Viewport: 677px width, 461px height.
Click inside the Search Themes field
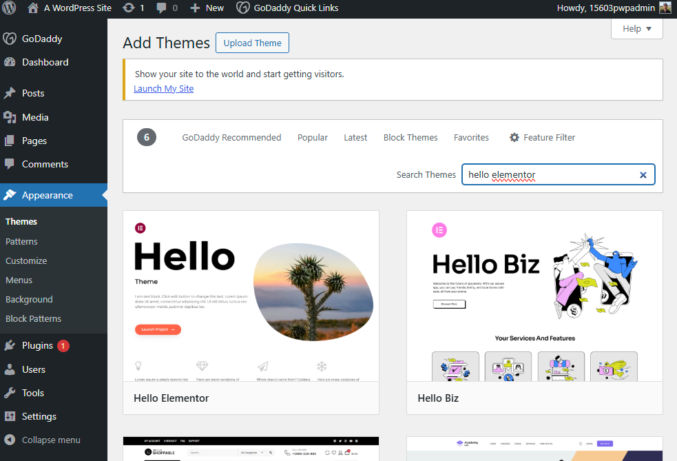pyautogui.click(x=558, y=174)
